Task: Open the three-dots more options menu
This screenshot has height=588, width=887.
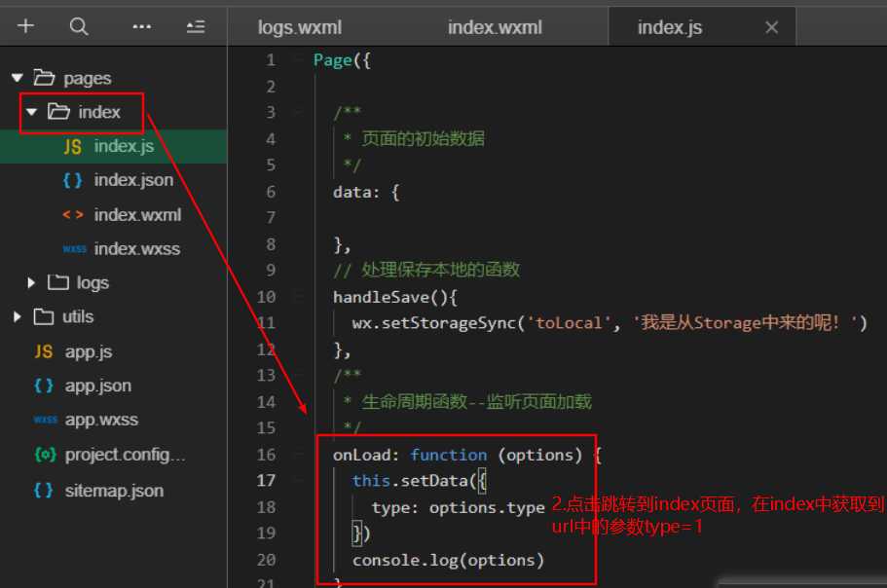Action: [x=141, y=26]
